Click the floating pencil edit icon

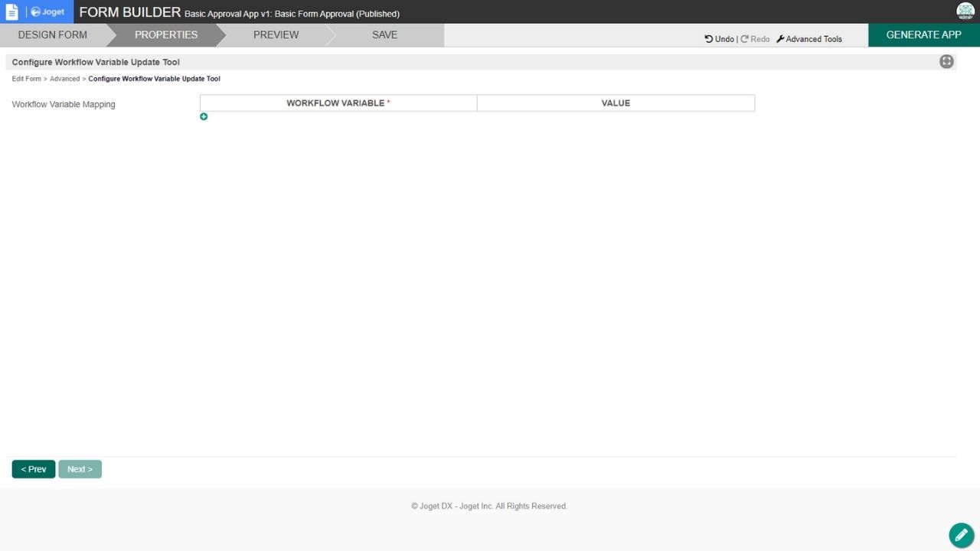[961, 535]
